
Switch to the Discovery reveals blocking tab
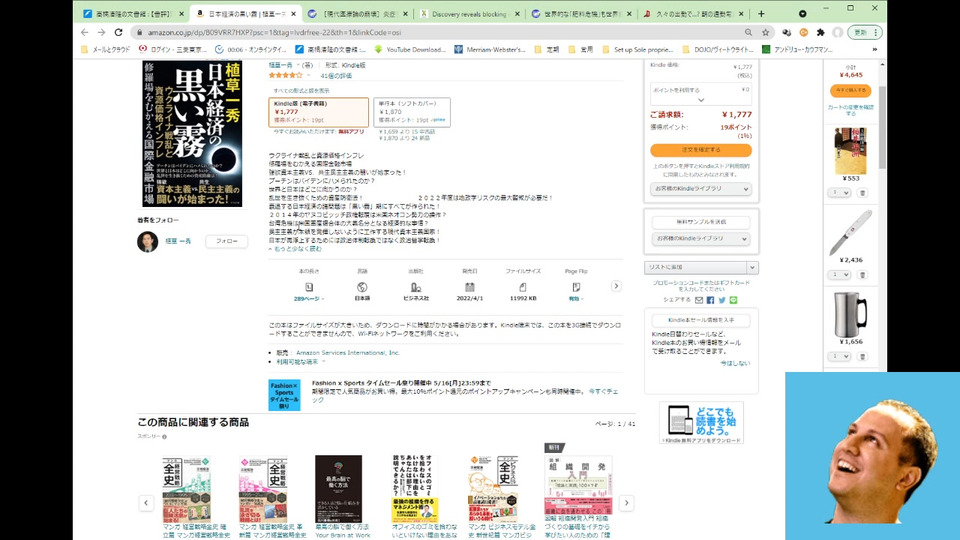pos(470,13)
